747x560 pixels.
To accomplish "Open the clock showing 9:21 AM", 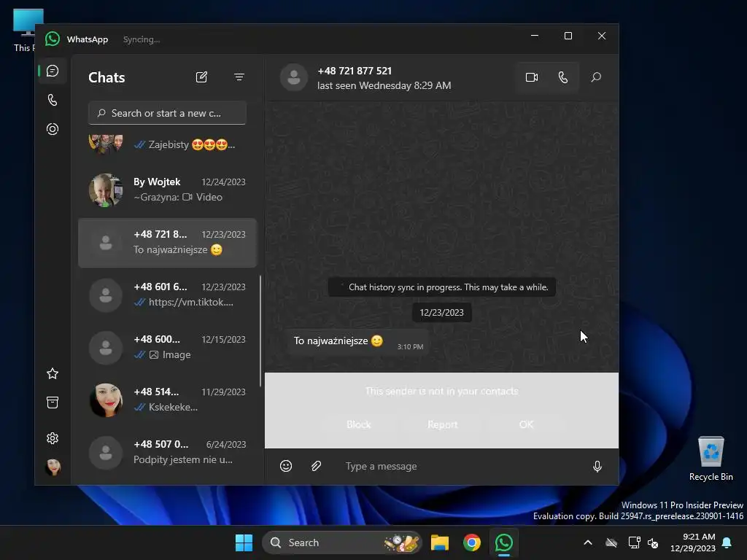I will 693,542.
